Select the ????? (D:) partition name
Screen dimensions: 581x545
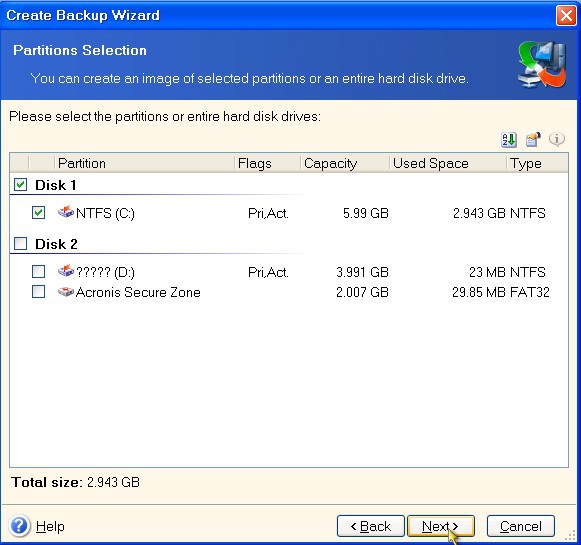[105, 272]
